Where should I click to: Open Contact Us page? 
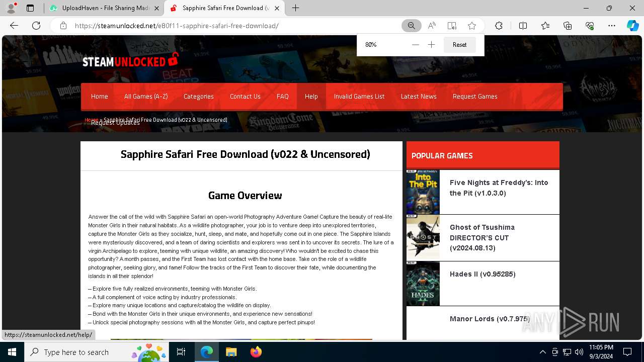(x=245, y=97)
